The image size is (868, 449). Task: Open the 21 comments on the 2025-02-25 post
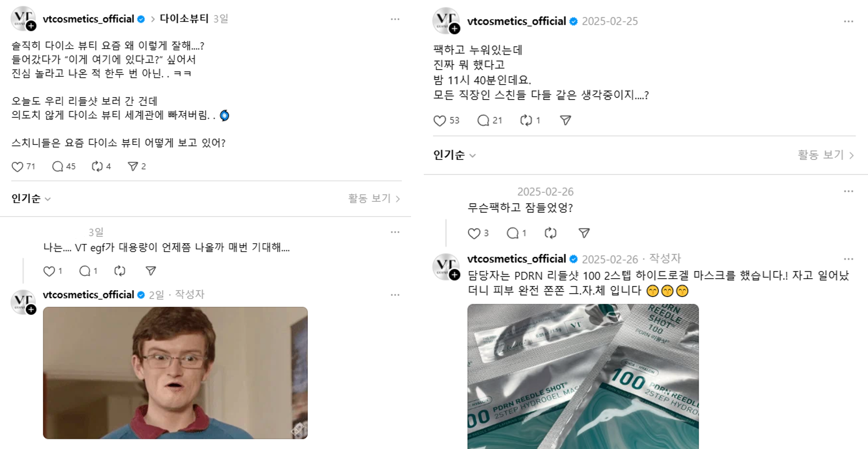tap(483, 120)
